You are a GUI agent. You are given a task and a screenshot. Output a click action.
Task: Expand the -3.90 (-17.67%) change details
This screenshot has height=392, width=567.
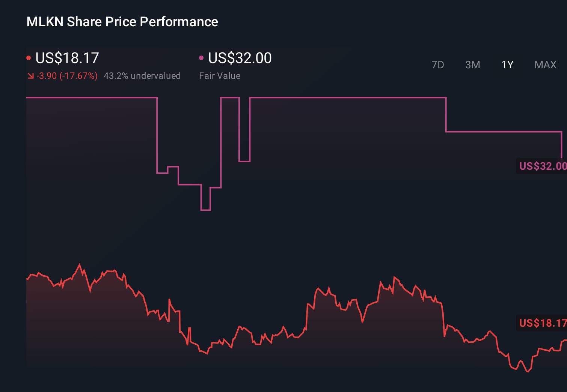click(x=67, y=76)
